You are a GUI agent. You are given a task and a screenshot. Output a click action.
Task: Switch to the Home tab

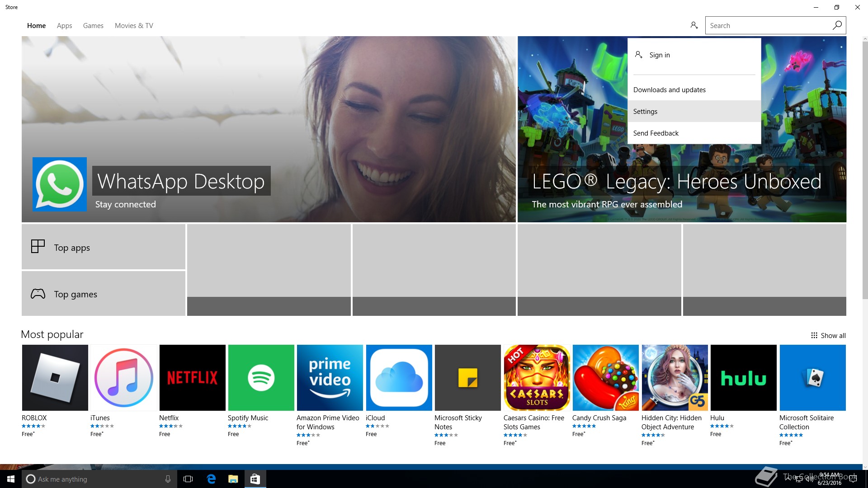coord(36,26)
